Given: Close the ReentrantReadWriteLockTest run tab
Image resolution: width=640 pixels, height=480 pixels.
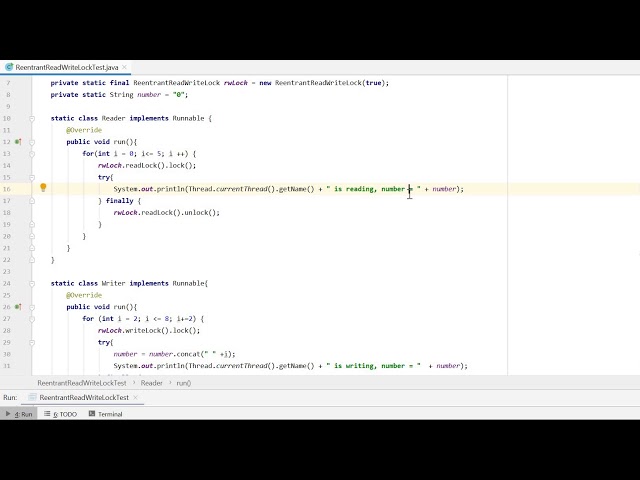Looking at the screenshot, I should [136, 397].
